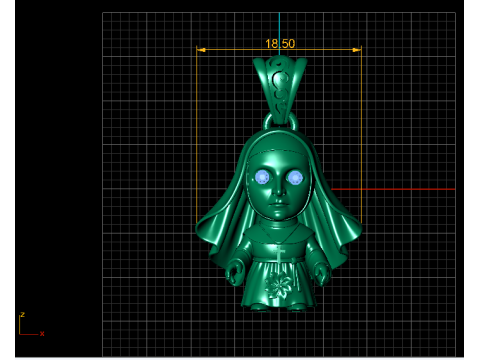The image size is (480, 360).
Task: Select the flower emblem on skirt
Action: (x=279, y=284)
